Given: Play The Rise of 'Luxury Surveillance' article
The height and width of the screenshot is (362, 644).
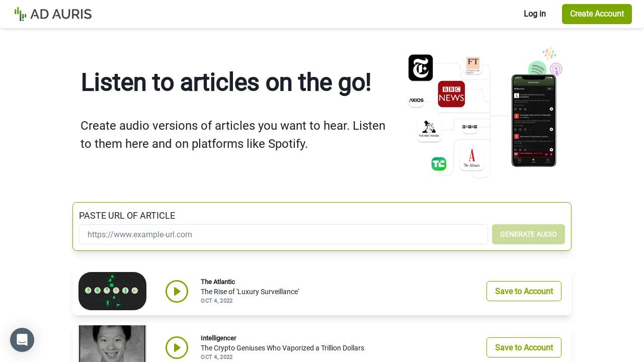Looking at the screenshot, I should (177, 291).
